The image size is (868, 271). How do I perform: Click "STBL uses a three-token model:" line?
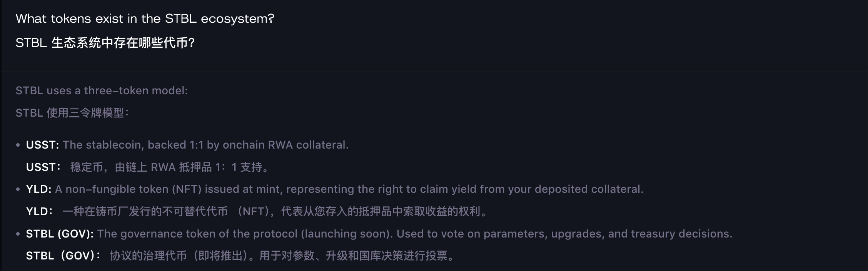(x=102, y=90)
